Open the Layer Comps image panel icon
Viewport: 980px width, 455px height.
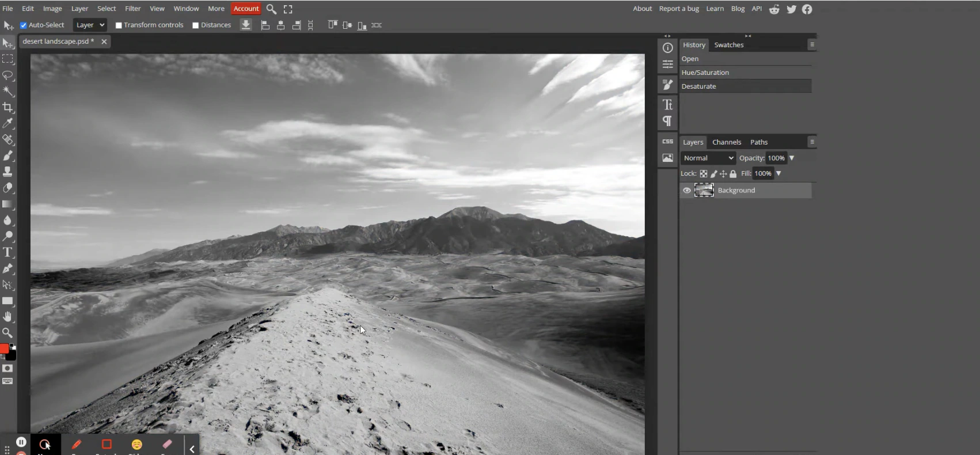(667, 158)
